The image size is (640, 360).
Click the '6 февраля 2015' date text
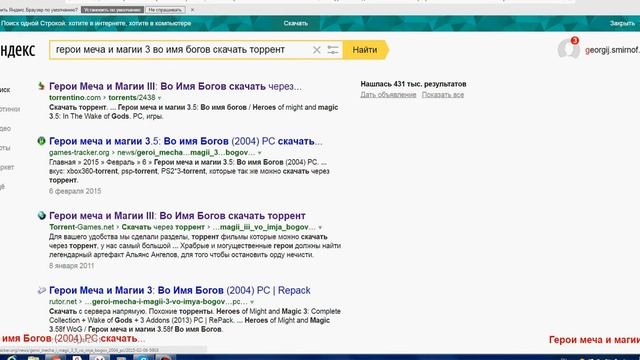(75, 191)
